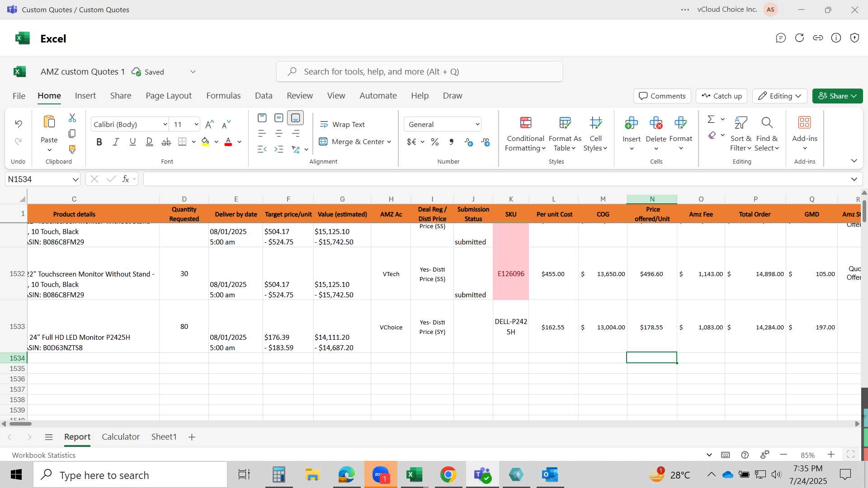Click the Paste clipboard icon
The height and width of the screenshot is (488, 868).
49,122
